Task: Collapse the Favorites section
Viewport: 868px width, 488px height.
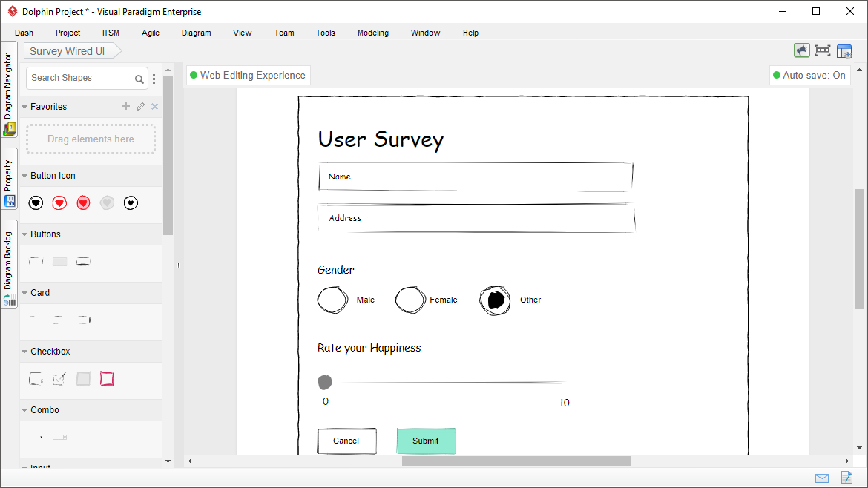Action: [x=24, y=107]
